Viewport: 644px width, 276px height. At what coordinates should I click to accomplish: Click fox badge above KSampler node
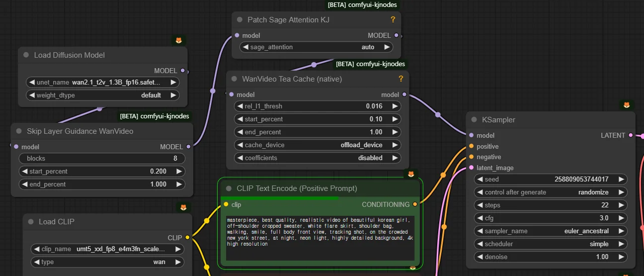click(x=627, y=105)
